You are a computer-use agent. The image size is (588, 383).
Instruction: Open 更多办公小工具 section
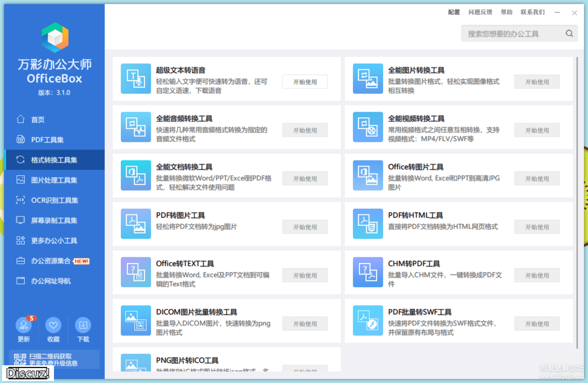click(54, 240)
